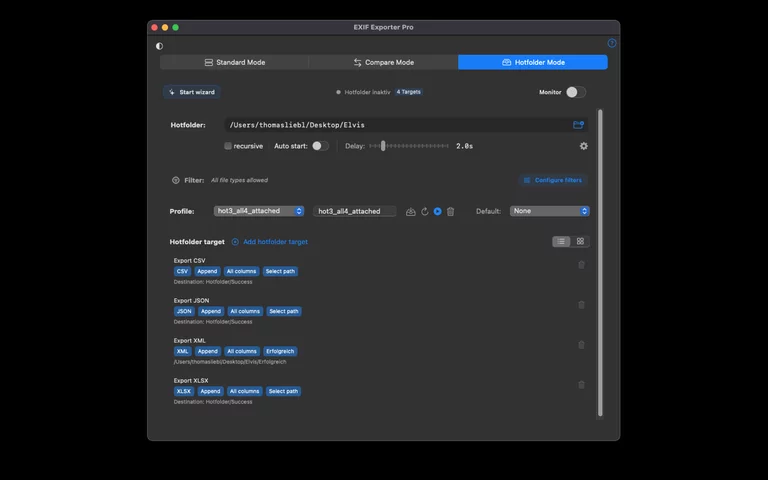Screen dimensions: 768x480
Task: Turn on the Auto start switch
Action: click(320, 146)
